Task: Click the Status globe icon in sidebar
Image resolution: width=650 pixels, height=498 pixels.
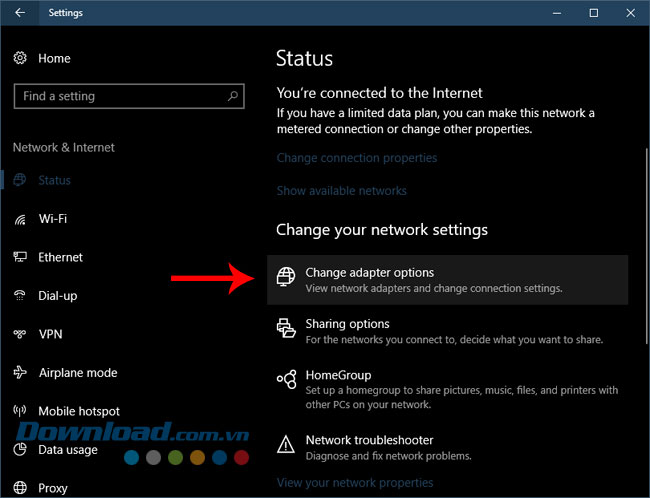Action: (x=19, y=180)
